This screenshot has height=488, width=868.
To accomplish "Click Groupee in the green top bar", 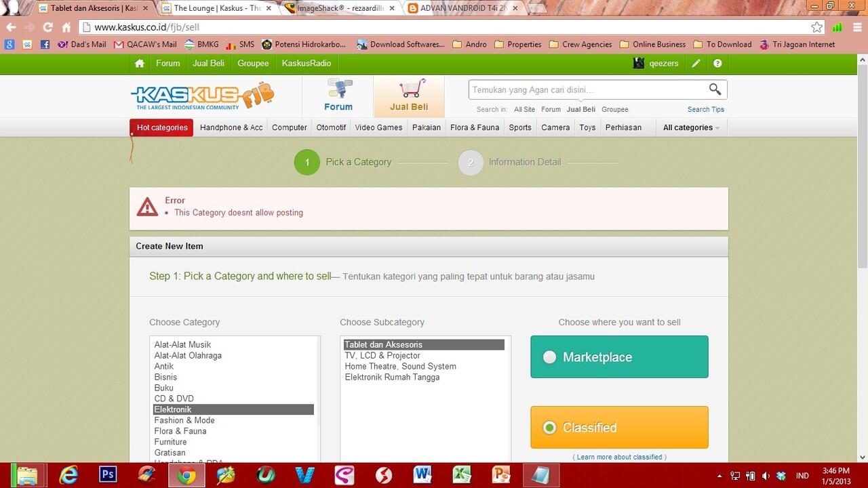I will [253, 63].
